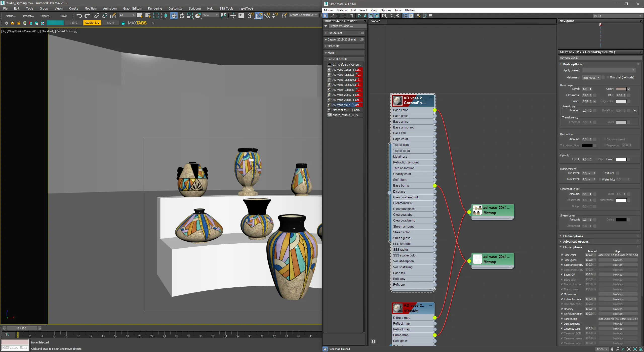
Task: Expand the Media options rollout
Action: coord(573,236)
